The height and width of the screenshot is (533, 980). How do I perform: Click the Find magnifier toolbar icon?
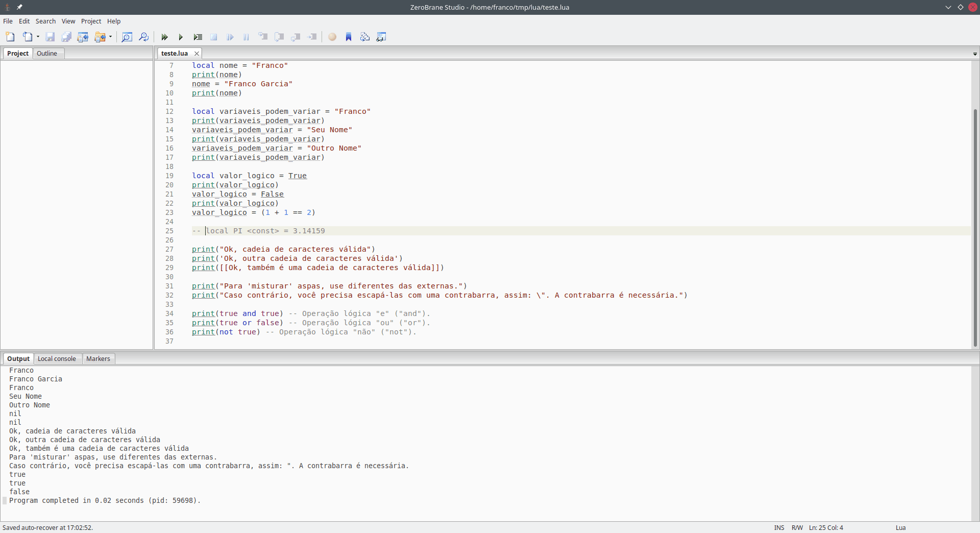127,37
